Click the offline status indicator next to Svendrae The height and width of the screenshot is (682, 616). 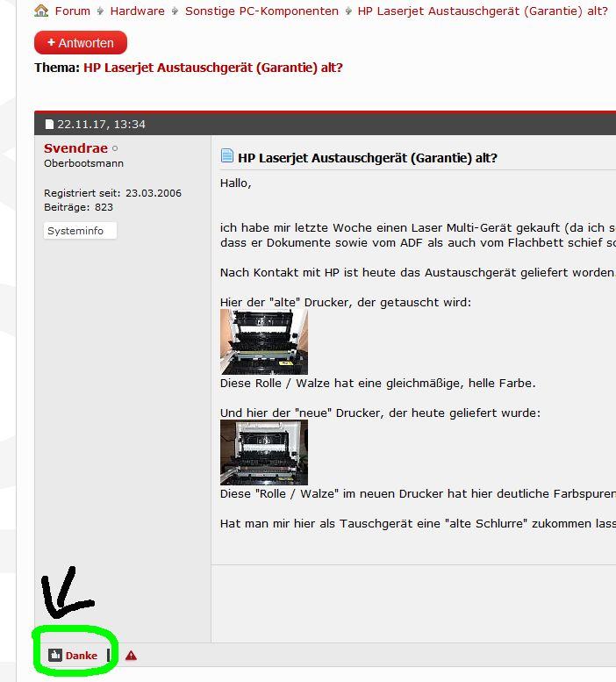tap(115, 148)
